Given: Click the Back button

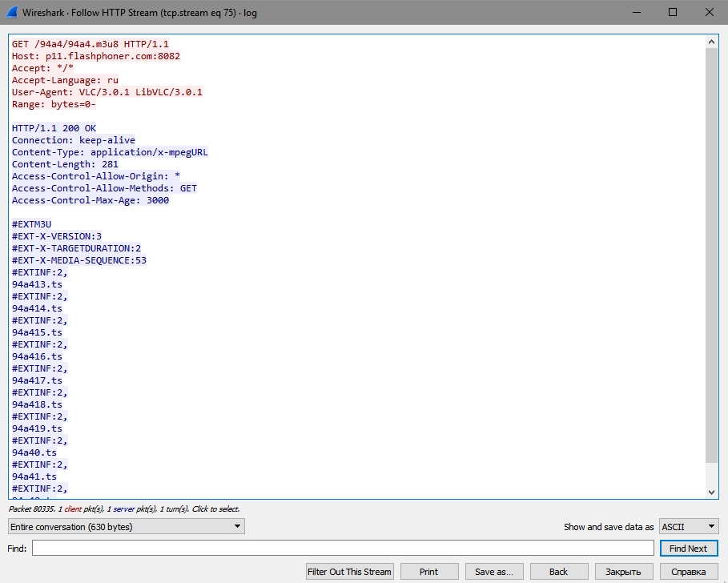Looking at the screenshot, I should click(x=558, y=572).
